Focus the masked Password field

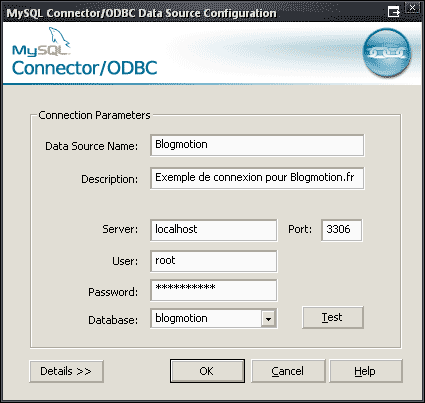(x=214, y=290)
